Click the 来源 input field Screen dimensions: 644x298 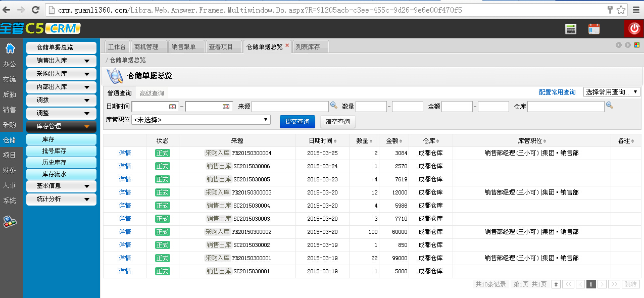click(x=290, y=107)
